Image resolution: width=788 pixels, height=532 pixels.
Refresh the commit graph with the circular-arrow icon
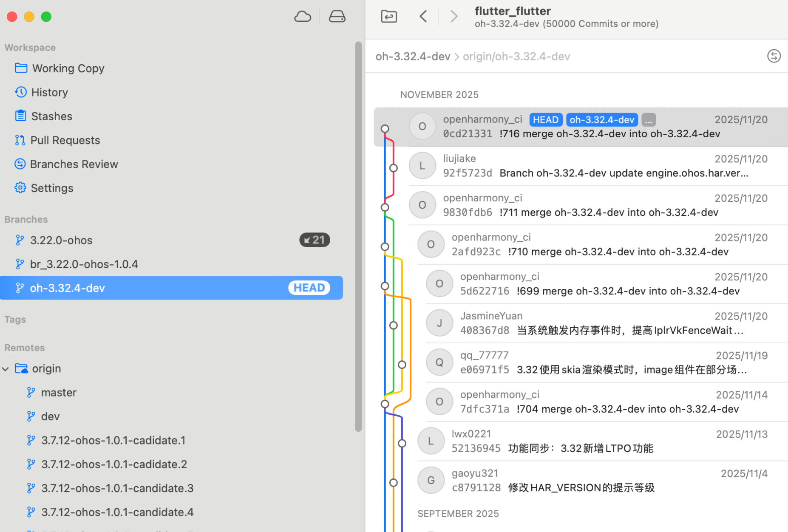(x=774, y=56)
